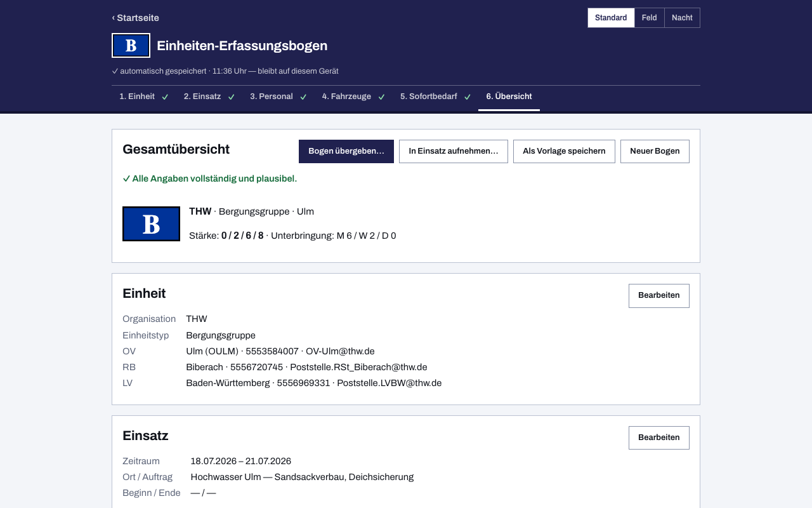812x508 pixels.
Task: Click the large B unit badge in Gesamtübersicht
Action: 151,224
